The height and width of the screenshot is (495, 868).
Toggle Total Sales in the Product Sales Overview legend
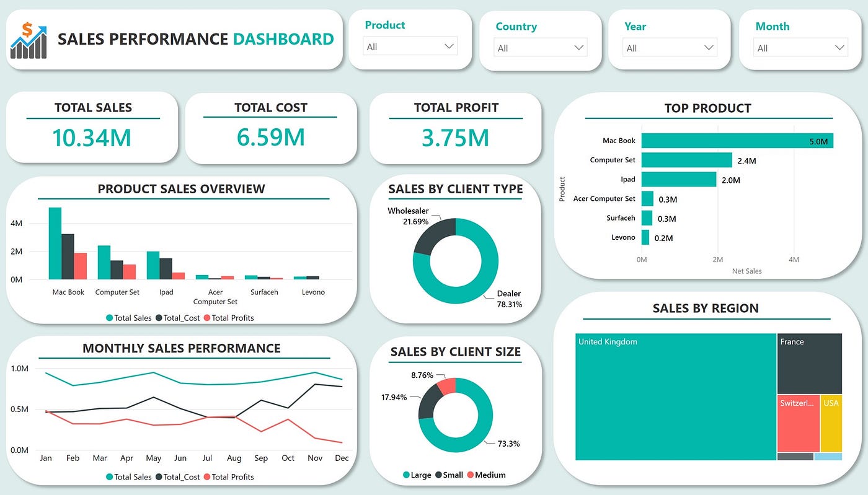[x=130, y=318]
